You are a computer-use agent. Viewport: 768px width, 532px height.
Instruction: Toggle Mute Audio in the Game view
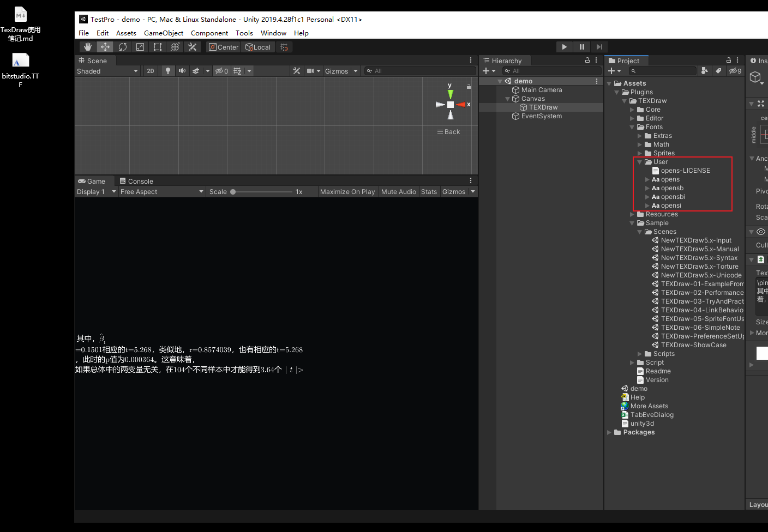point(398,191)
